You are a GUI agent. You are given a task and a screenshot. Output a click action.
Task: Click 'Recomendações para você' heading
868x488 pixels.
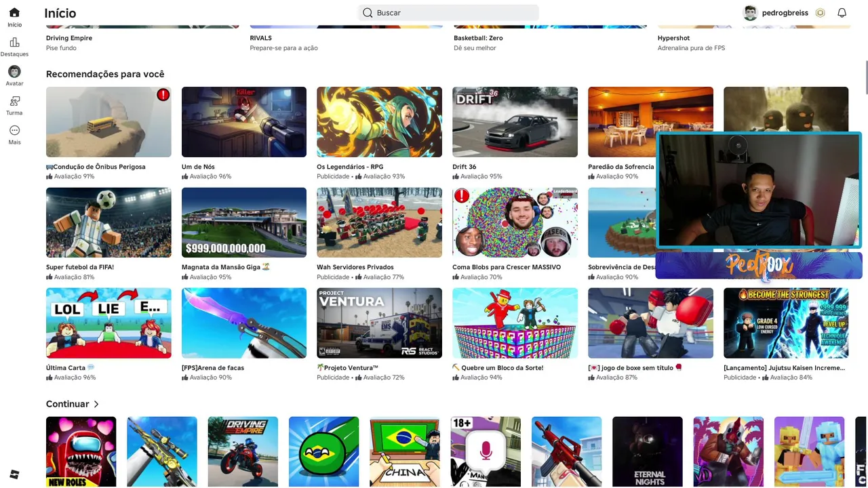click(105, 74)
